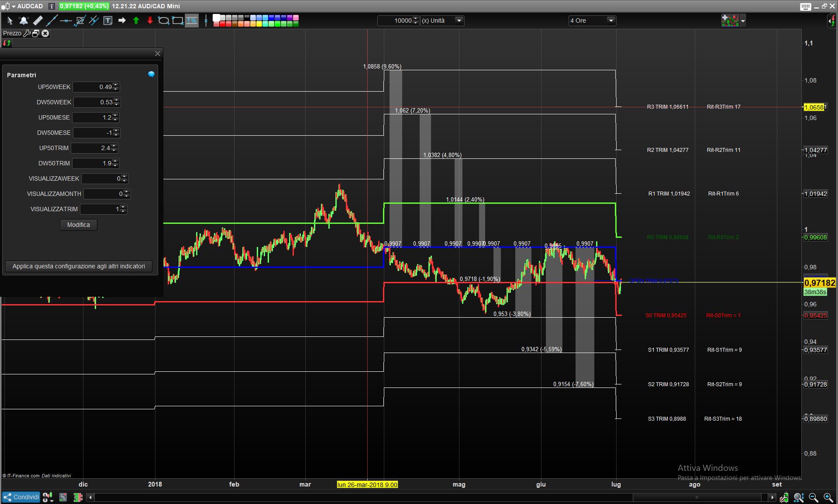Click the blue help bubble in Parametri
This screenshot has height=504, width=838.
151,74
